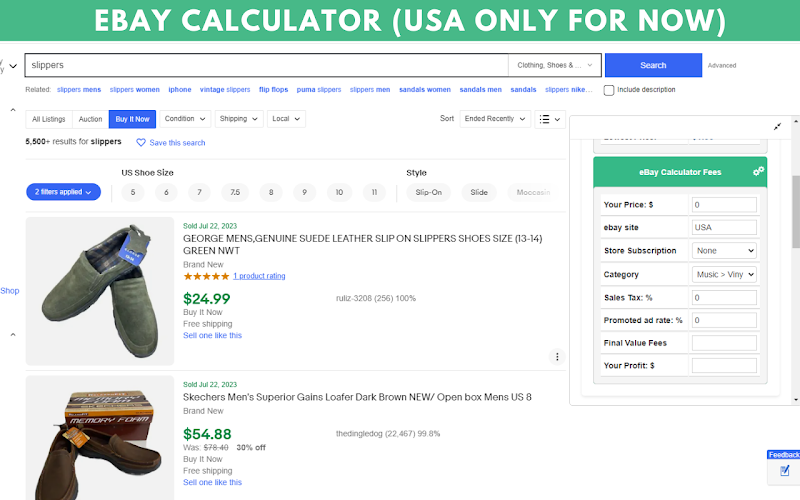
Task: Collapse the lower sidebar caret
Action: click(x=13, y=335)
